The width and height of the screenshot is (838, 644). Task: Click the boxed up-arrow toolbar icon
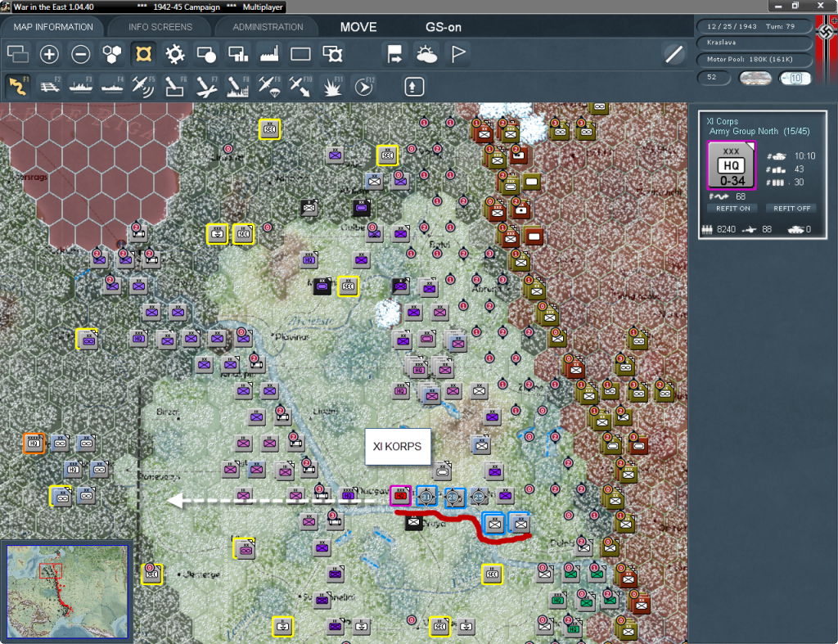tap(413, 87)
